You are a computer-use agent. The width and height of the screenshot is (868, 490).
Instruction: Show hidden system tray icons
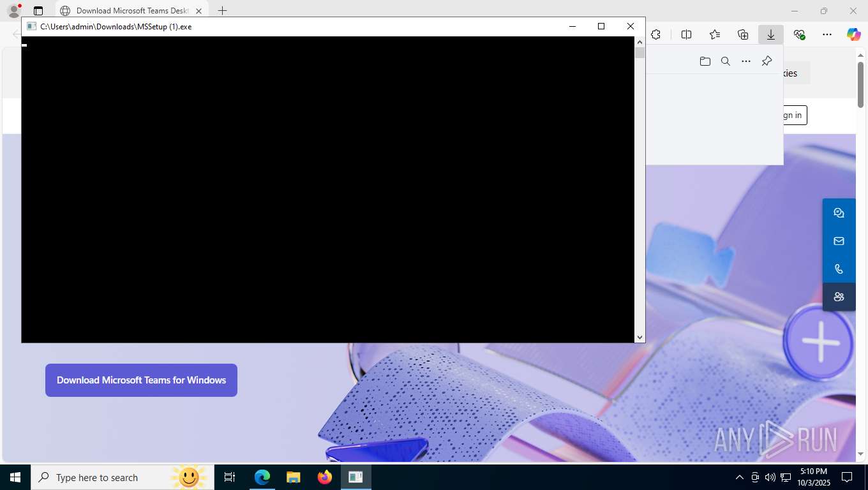tap(740, 477)
